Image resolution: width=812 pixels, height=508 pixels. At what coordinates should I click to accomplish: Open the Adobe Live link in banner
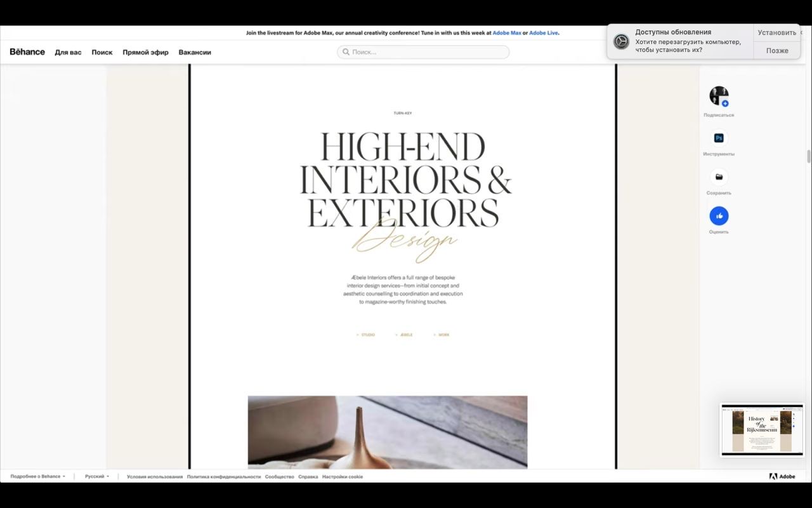click(x=544, y=33)
